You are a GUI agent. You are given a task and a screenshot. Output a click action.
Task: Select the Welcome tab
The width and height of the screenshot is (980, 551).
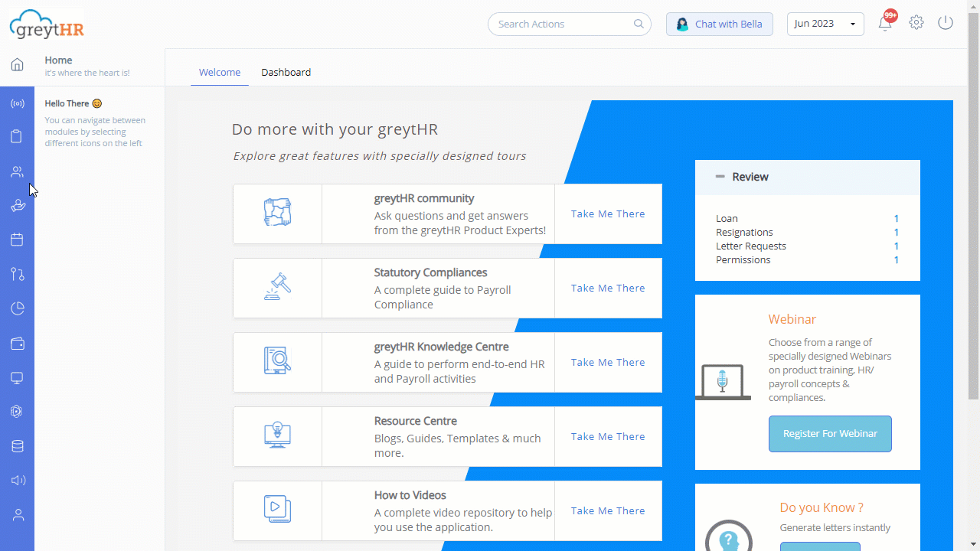click(x=220, y=72)
